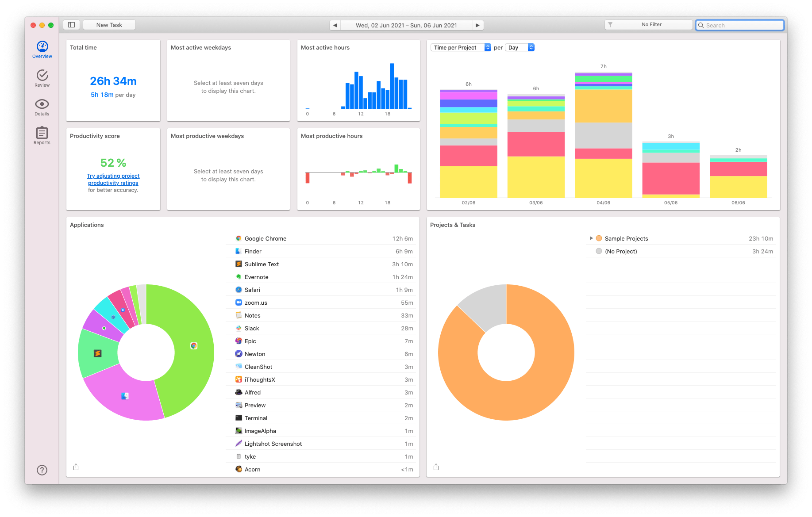Open the Day interval dropdown
This screenshot has height=517, width=812.
tap(519, 47)
